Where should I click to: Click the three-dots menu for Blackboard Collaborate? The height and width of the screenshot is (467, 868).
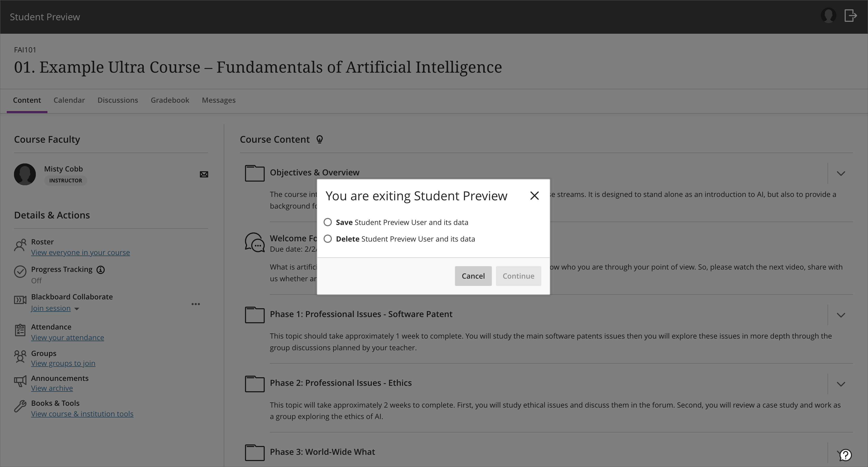195,304
